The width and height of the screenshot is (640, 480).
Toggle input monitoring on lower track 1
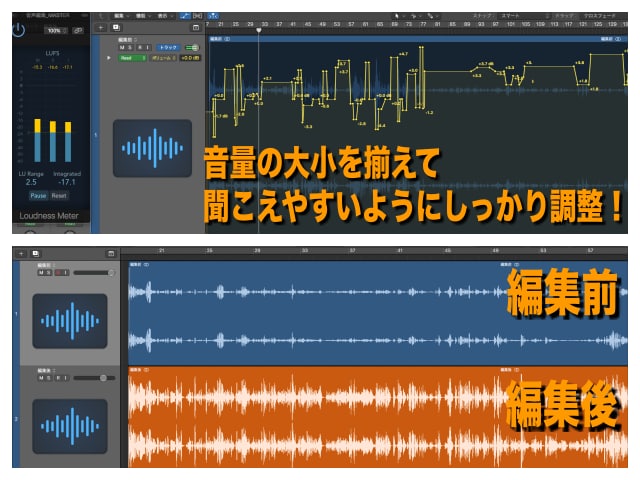coord(66,273)
